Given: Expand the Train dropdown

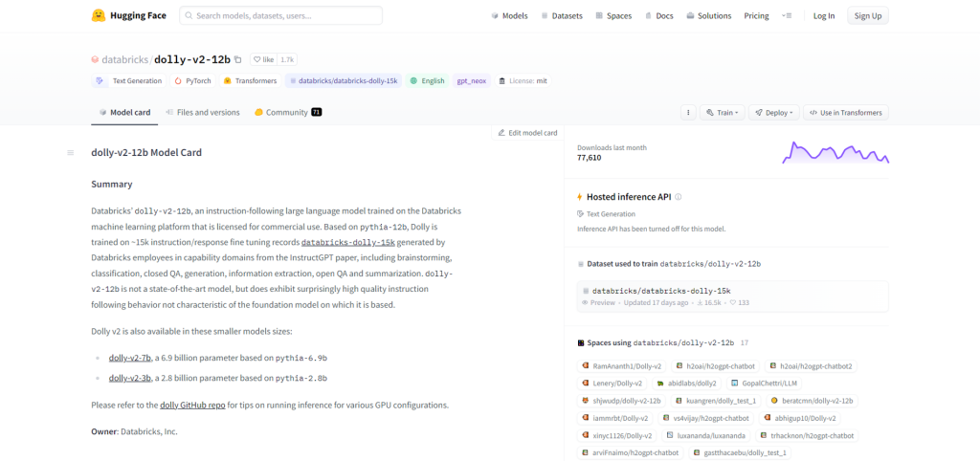Looking at the screenshot, I should (x=722, y=112).
